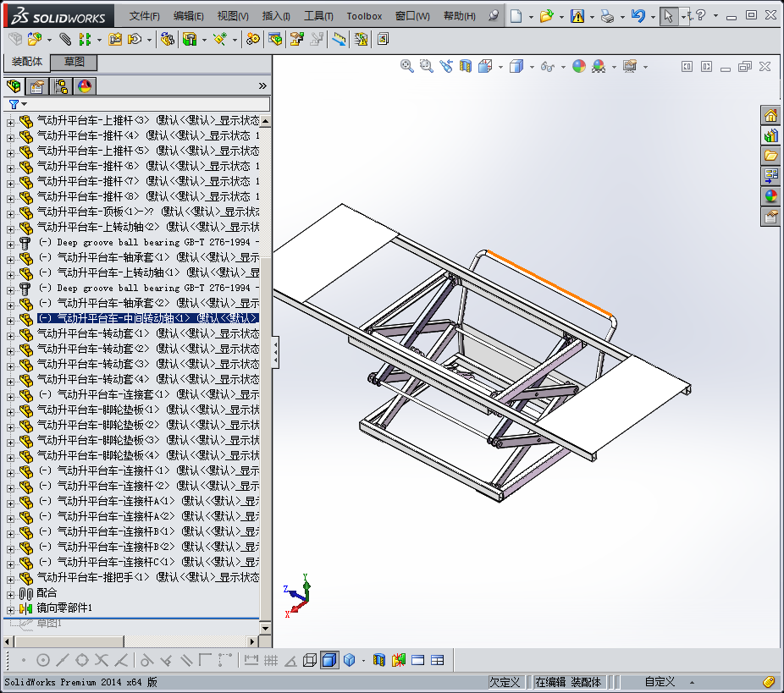
Task: Click the Move Component icon
Action: 135,39
